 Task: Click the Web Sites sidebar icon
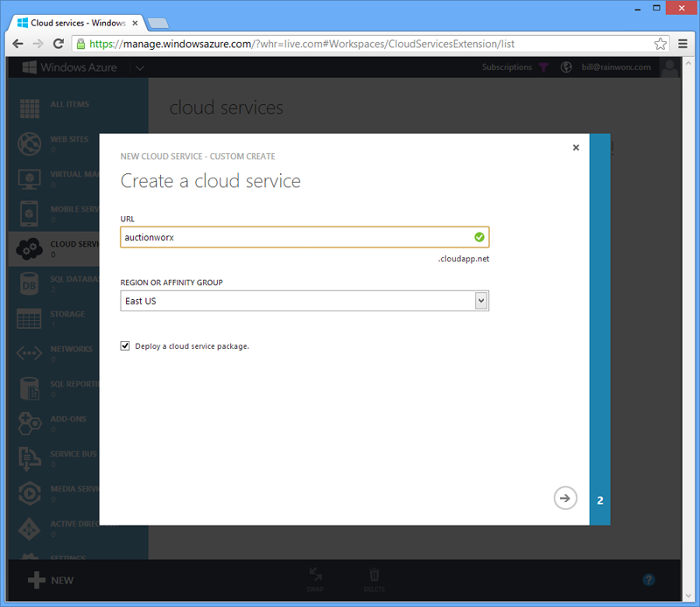tap(30, 143)
